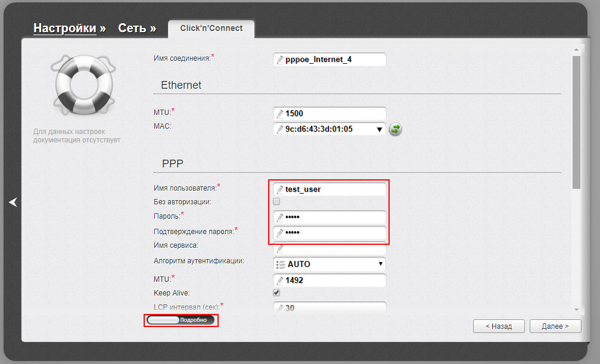Screen dimensions: 600x364
Task: Click the scrollbar up arrow
Action: (x=576, y=50)
